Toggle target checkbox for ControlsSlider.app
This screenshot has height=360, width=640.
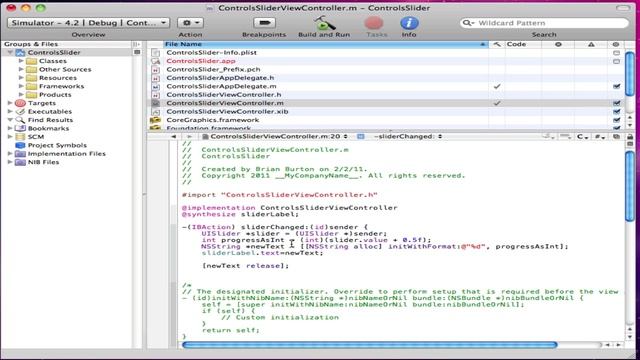616,61
